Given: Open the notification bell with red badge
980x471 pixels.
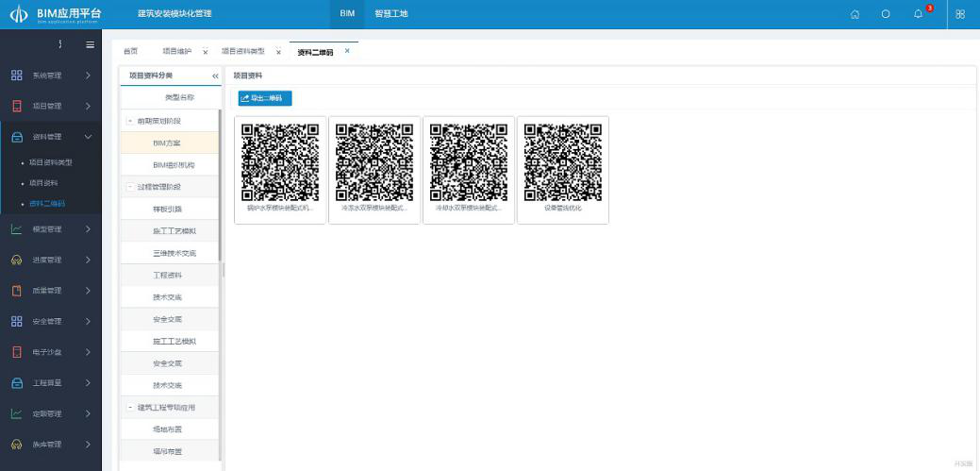Looking at the screenshot, I should (x=918, y=14).
